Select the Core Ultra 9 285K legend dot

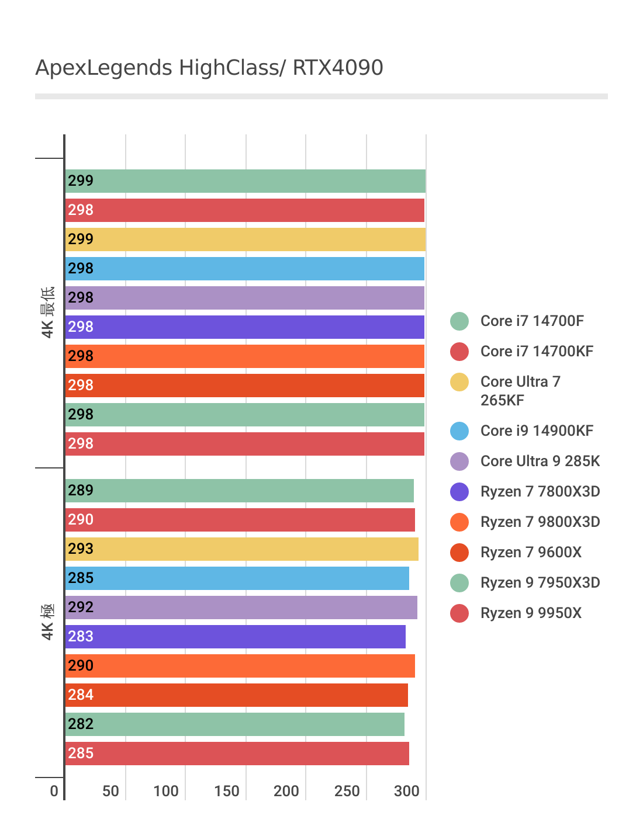[x=459, y=461]
